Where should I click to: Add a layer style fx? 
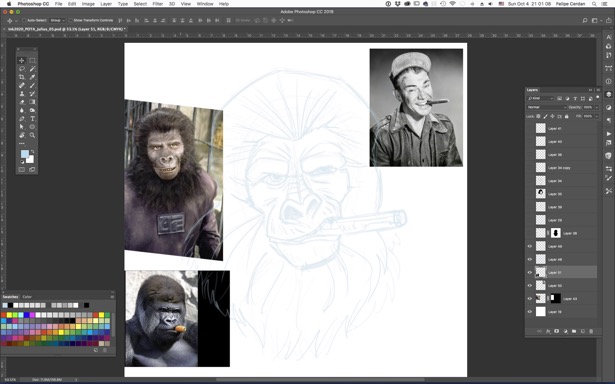pos(548,331)
